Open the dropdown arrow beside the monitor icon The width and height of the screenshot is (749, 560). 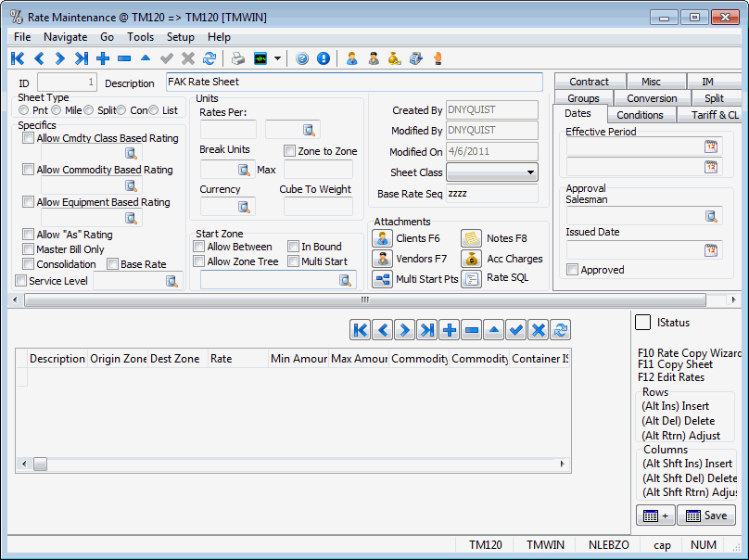tap(278, 58)
